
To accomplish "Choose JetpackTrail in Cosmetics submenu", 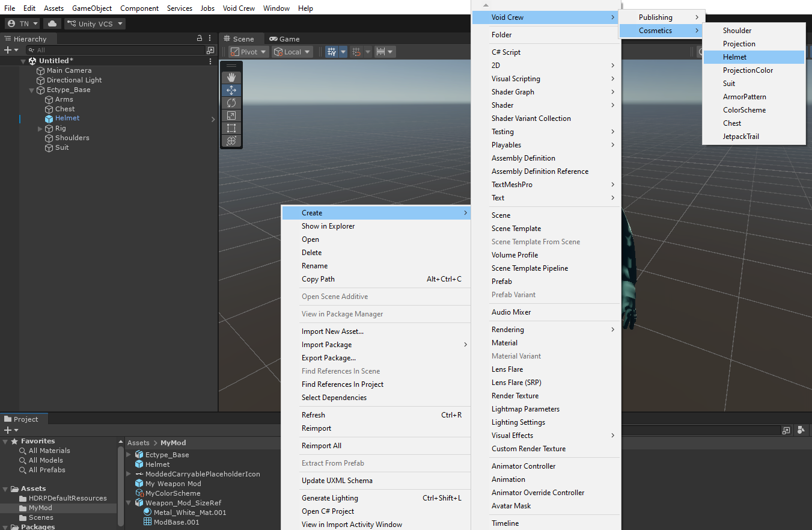I will (754, 137).
